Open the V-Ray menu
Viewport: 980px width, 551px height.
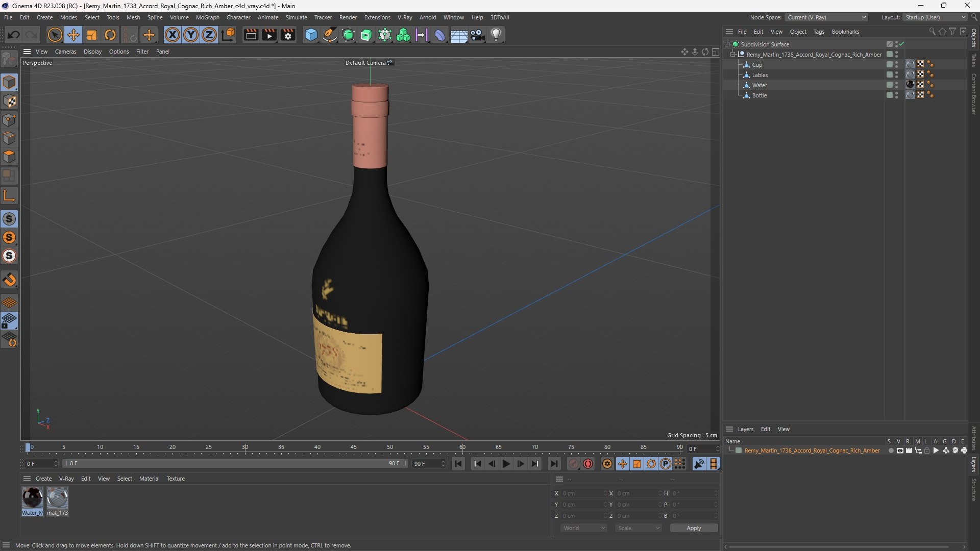(405, 17)
